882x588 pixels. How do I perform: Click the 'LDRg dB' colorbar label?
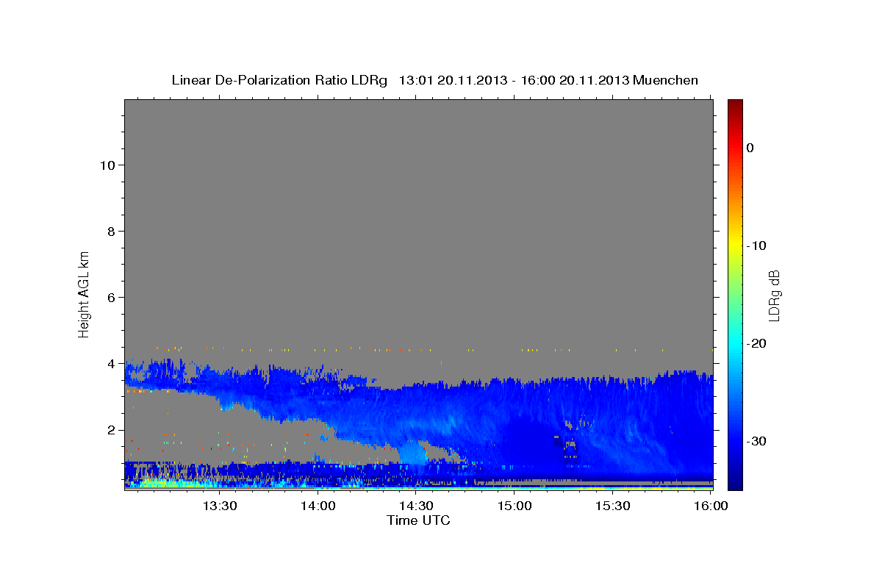(x=774, y=295)
